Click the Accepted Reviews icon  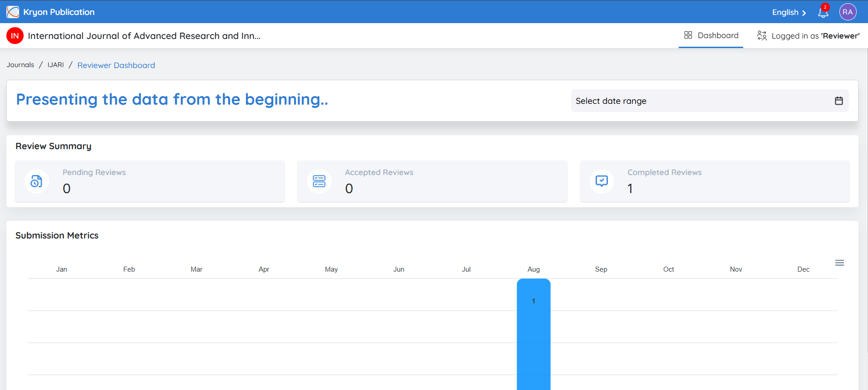[319, 181]
